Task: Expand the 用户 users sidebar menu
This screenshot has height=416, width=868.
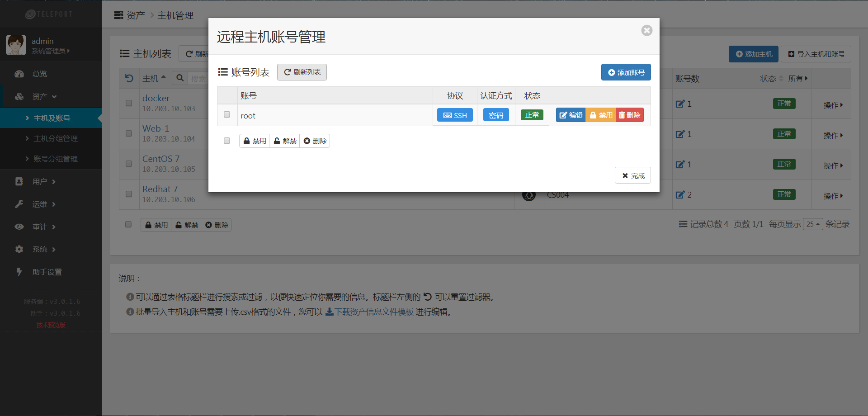Action: [51, 181]
